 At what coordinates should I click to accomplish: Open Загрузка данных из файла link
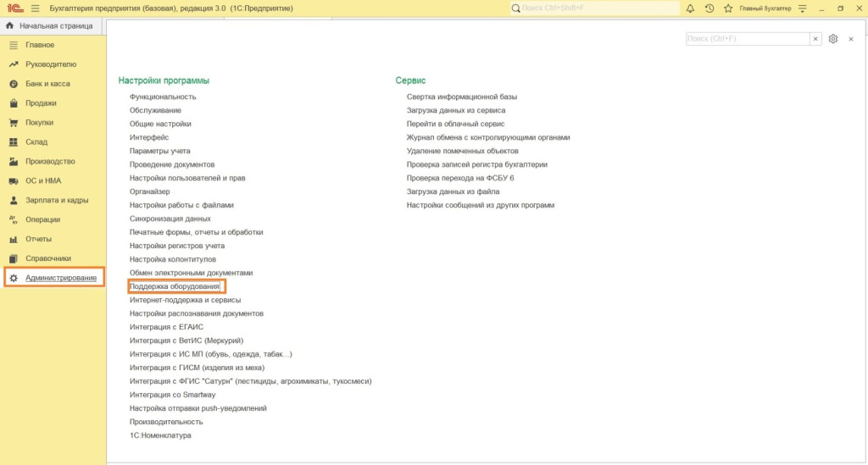pos(453,191)
